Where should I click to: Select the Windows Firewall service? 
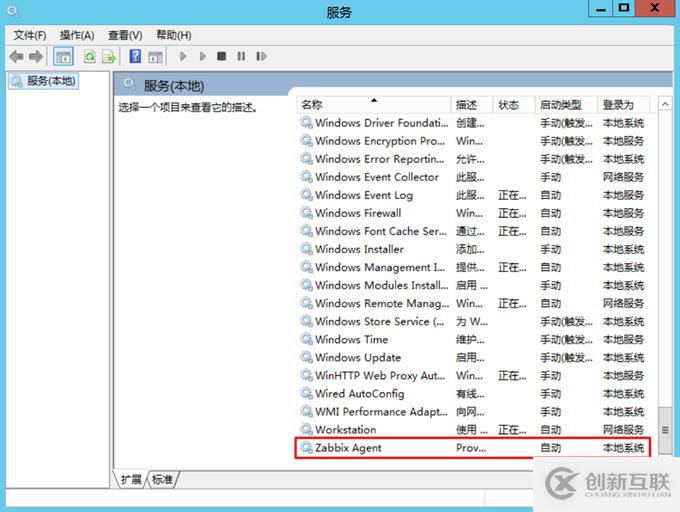pyautogui.click(x=473, y=213)
